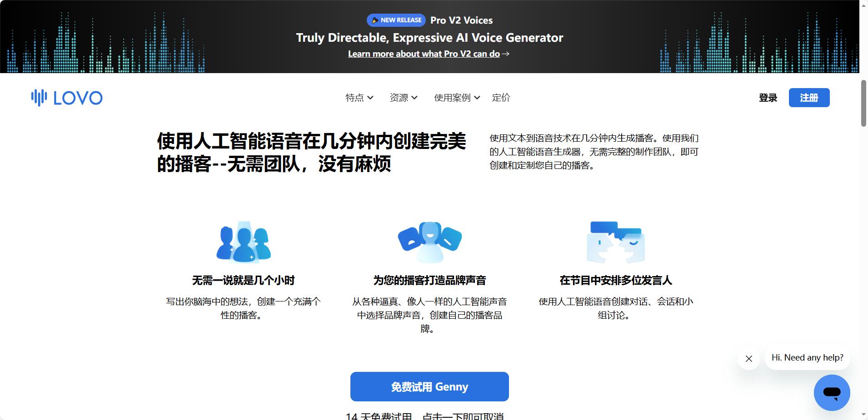
Task: Click the two talking faces illustration
Action: tap(616, 242)
